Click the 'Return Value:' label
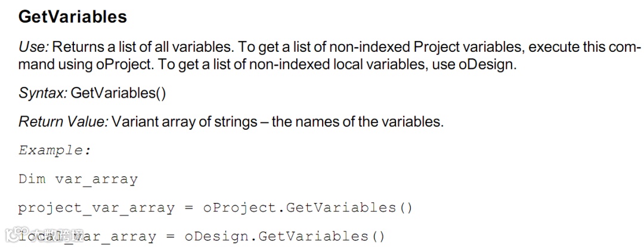The width and height of the screenshot is (644, 247). (x=63, y=121)
